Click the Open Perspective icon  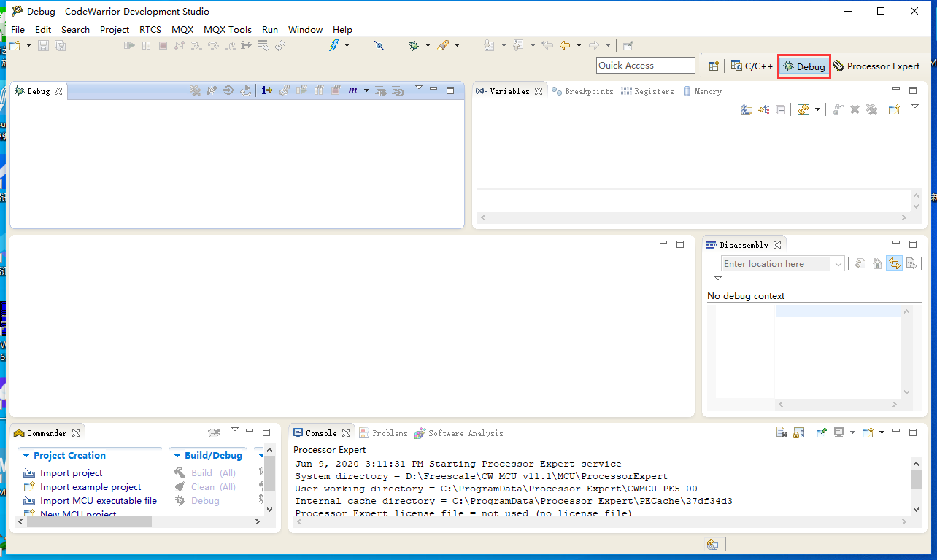(x=714, y=66)
